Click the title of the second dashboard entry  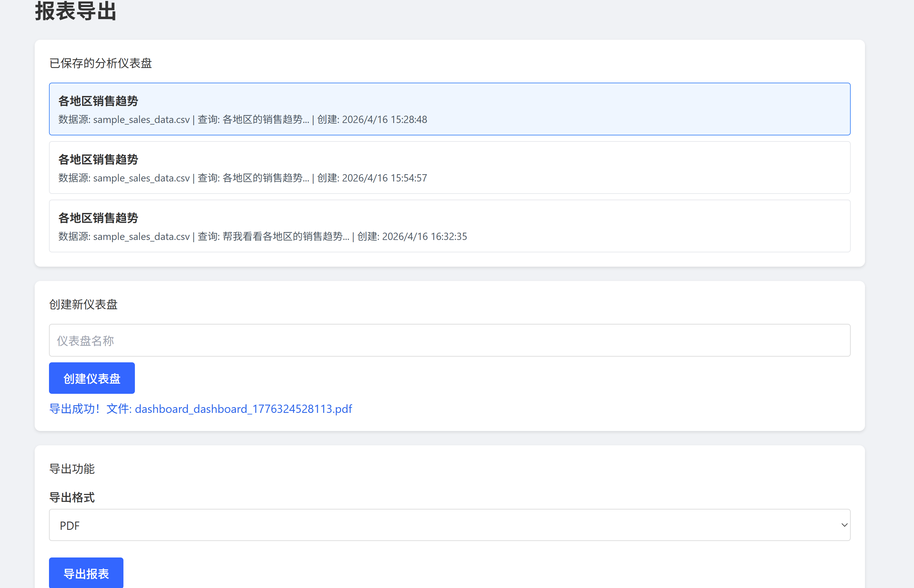click(98, 159)
